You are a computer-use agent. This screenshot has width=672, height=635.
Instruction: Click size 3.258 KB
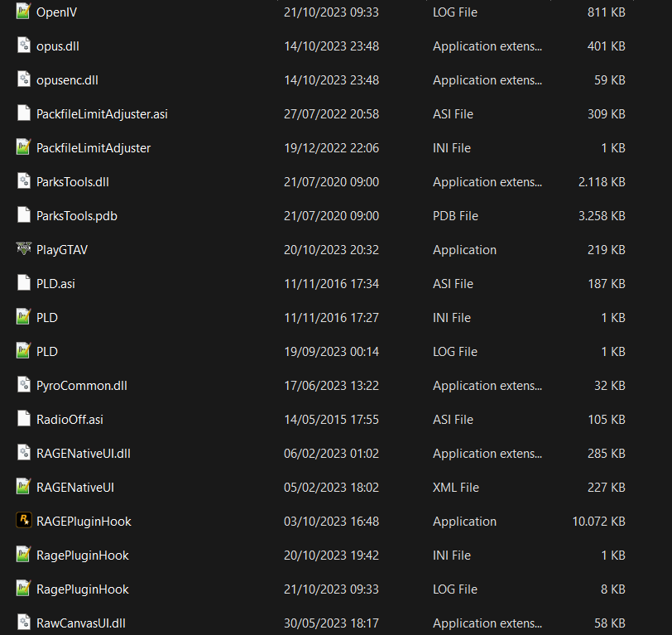[602, 216]
